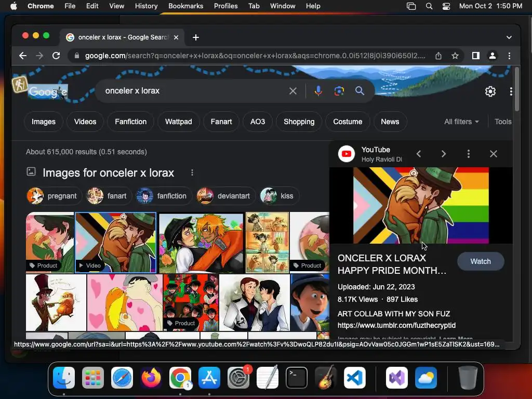The width and height of the screenshot is (532, 399).
Task: Open the App Store from dock
Action: click(x=209, y=378)
